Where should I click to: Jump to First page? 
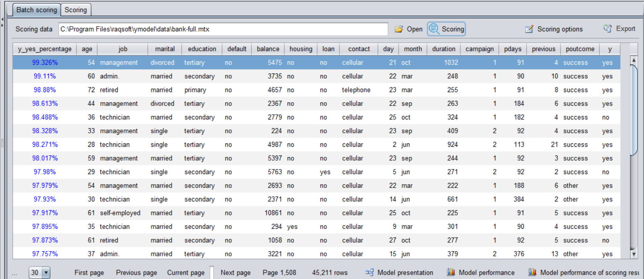[x=89, y=273]
